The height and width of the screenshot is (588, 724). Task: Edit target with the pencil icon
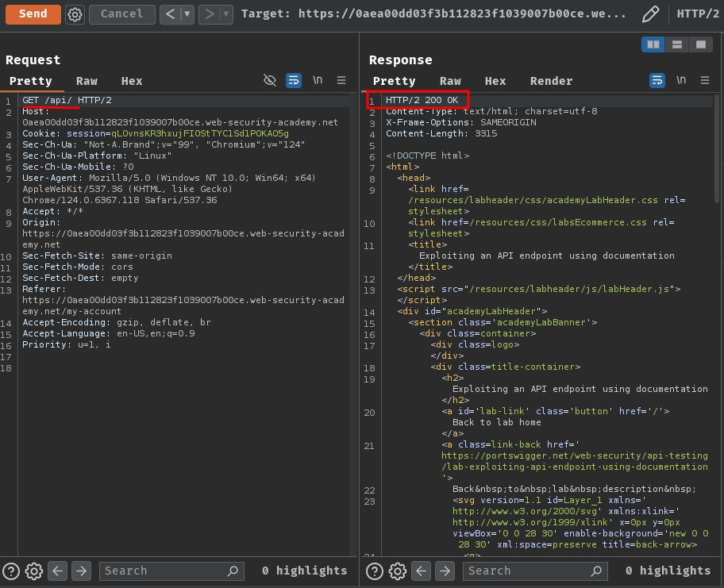coord(651,13)
